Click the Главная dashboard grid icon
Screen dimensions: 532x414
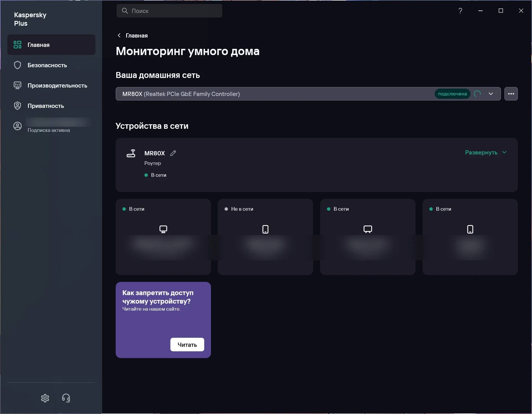tap(17, 45)
